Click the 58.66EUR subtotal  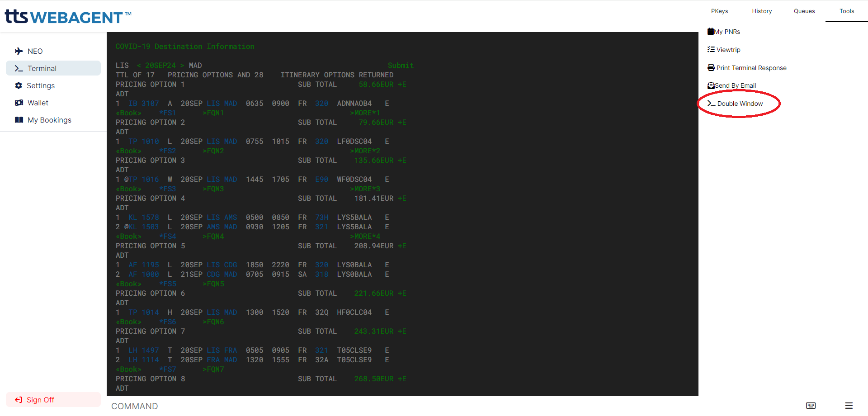[376, 85]
